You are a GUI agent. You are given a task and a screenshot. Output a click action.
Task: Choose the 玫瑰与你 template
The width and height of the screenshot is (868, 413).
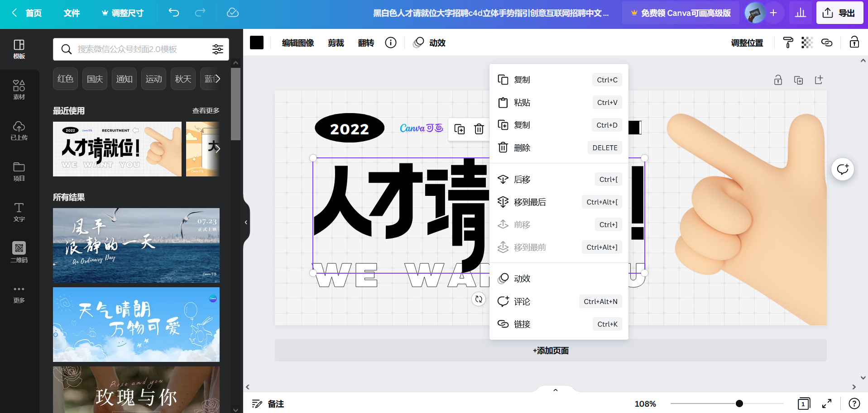coord(136,389)
